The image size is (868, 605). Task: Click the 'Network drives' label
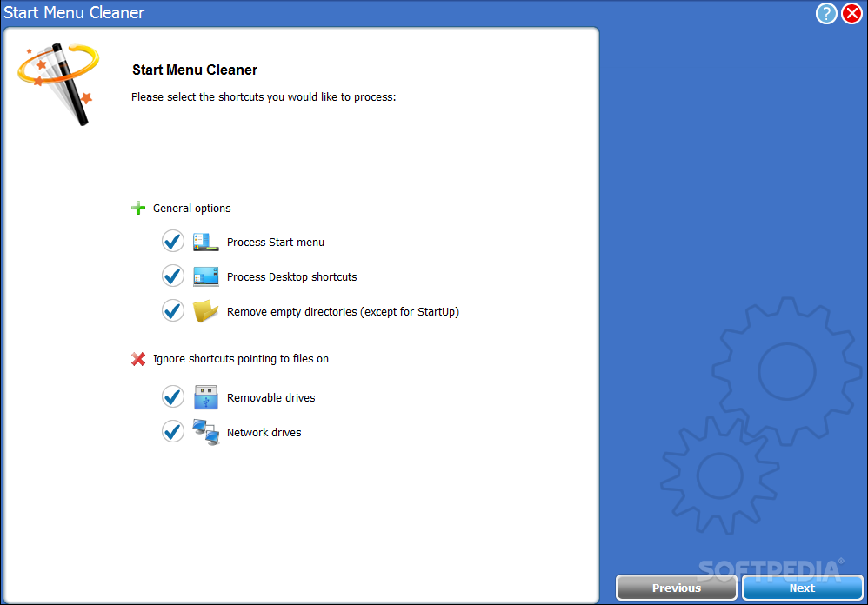pyautogui.click(x=264, y=433)
